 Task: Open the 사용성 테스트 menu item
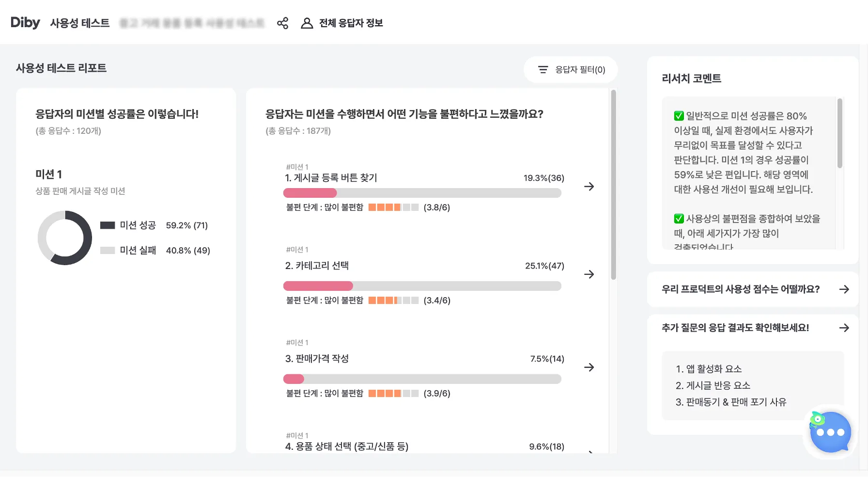coord(80,23)
